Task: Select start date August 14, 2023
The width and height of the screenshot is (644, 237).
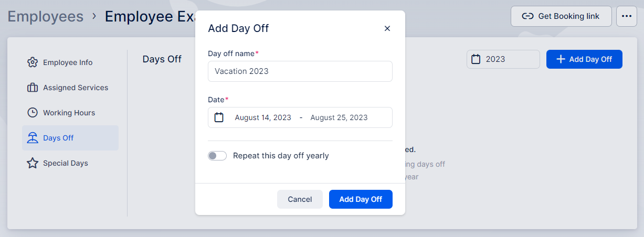Action: point(263,117)
